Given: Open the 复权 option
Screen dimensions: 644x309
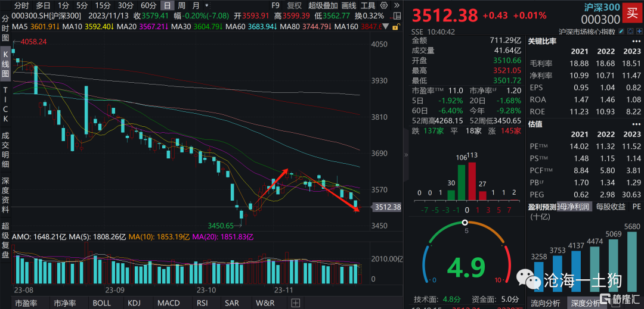Looking at the screenshot, I should (294, 6).
